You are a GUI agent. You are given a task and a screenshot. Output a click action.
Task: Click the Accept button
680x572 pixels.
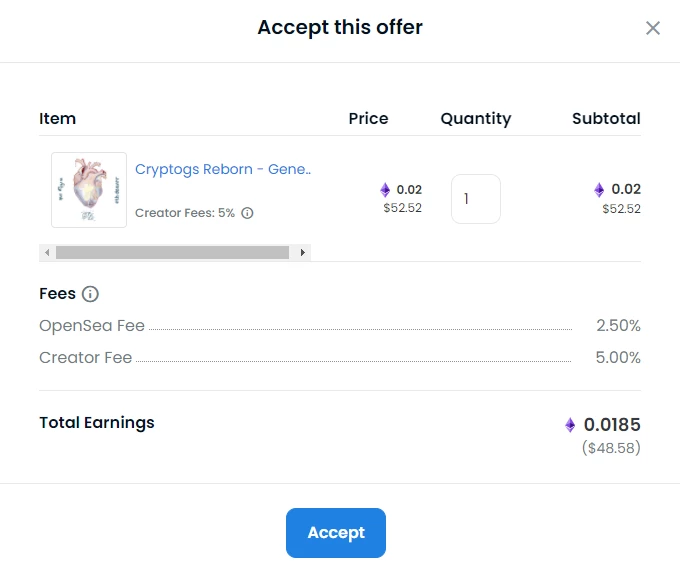pos(336,533)
